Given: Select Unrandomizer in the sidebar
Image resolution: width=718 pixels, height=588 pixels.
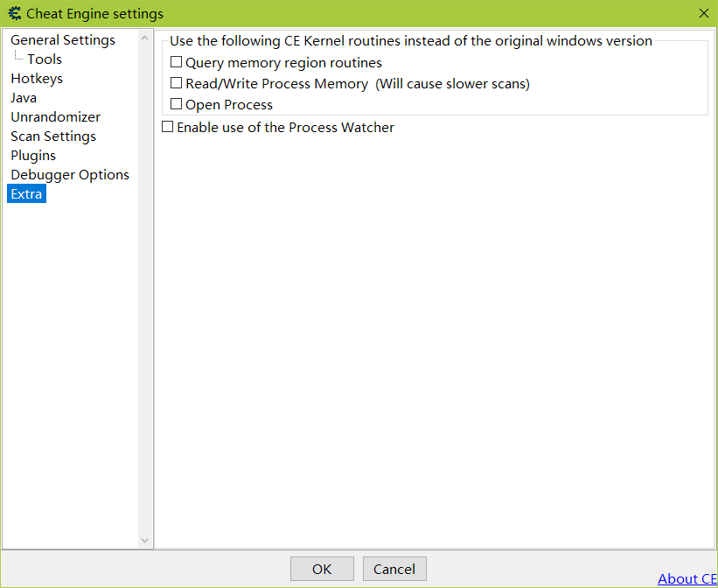Looking at the screenshot, I should tap(55, 117).
